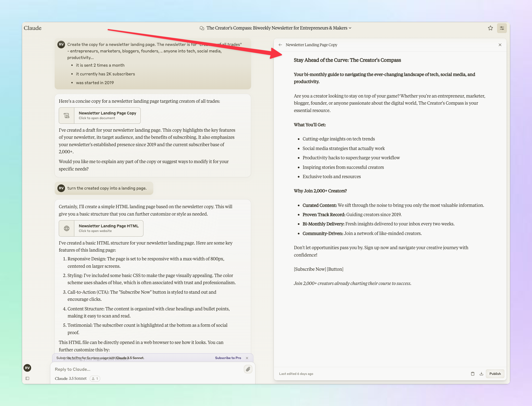Dismiss the Subscribe to Pro banner
Viewport: 532px width, 406px height.
coord(247,358)
